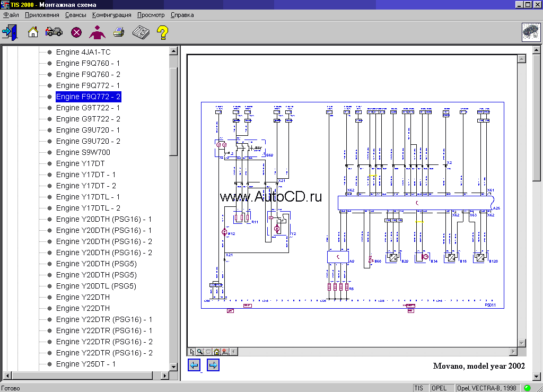
Task: Print using the printer toolbar icon
Action: (x=119, y=32)
